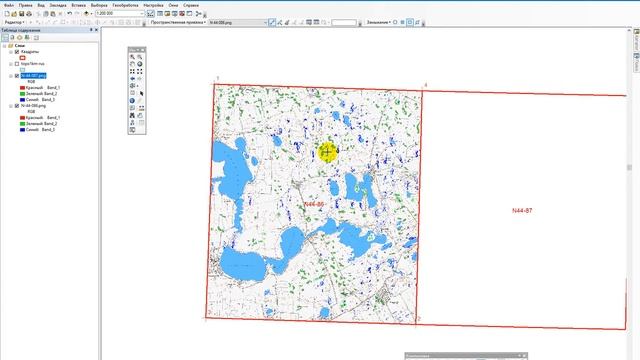640x360 pixels.
Task: Click the Save diskette icon
Action: click(x=22, y=13)
